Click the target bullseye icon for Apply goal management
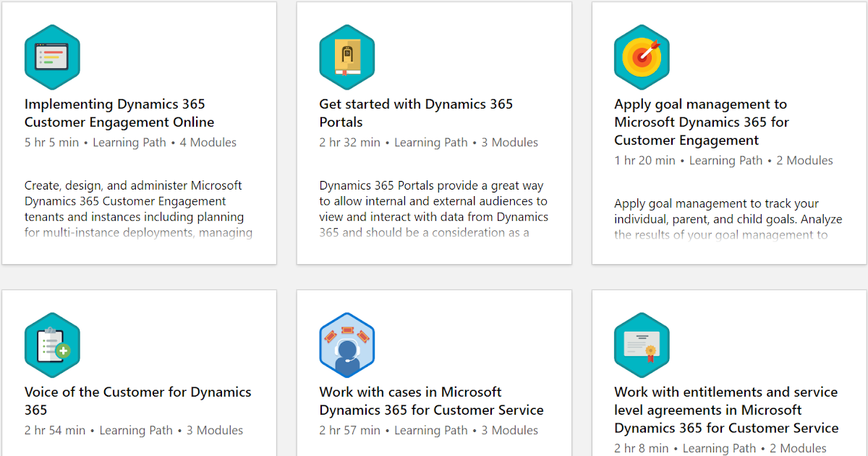Viewport: 868px width, 456px height. pyautogui.click(x=642, y=57)
